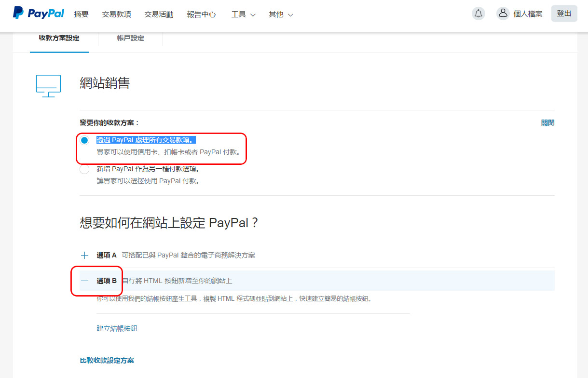The height and width of the screenshot is (378, 588).
Task: Collapse 選項 B with the minus icon
Action: [x=85, y=281]
